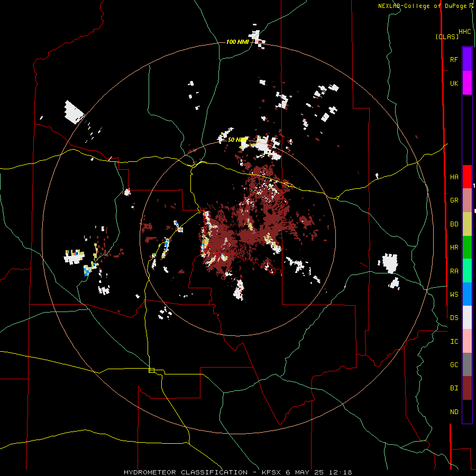476x476 pixels.
Task: Click the UK magenta legend swatch
Action: pos(467,83)
